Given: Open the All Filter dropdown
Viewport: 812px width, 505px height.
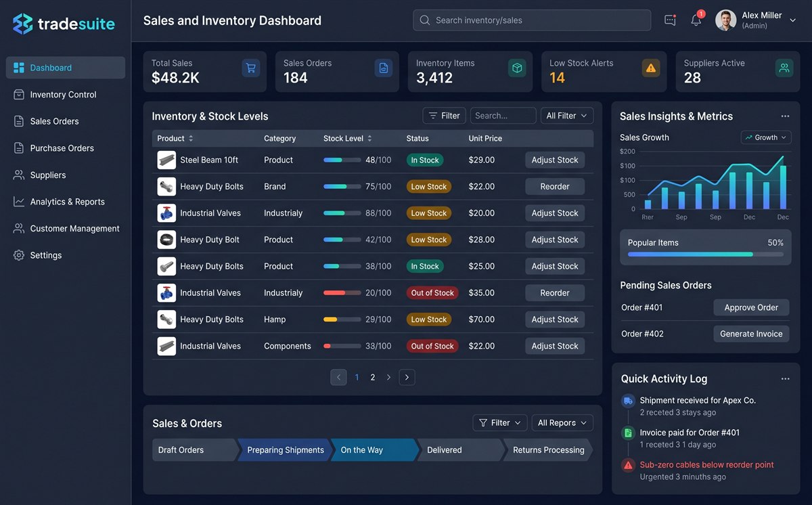Looking at the screenshot, I should (567, 116).
